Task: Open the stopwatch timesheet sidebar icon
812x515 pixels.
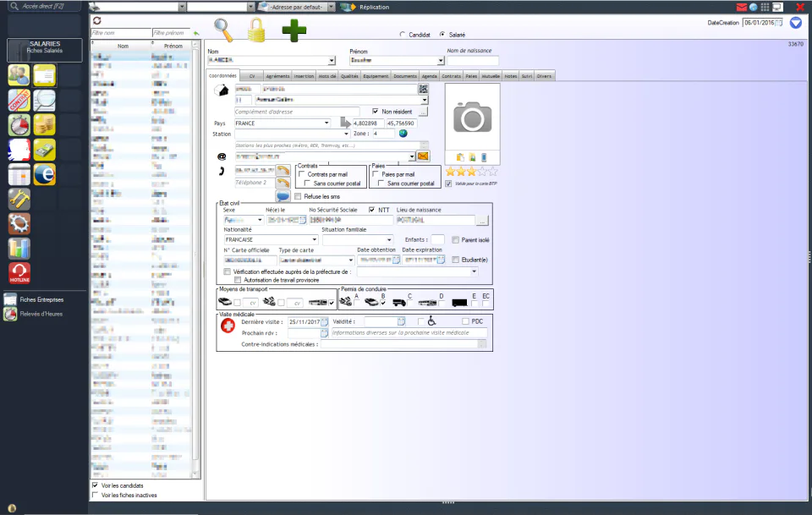Action: coord(19,125)
